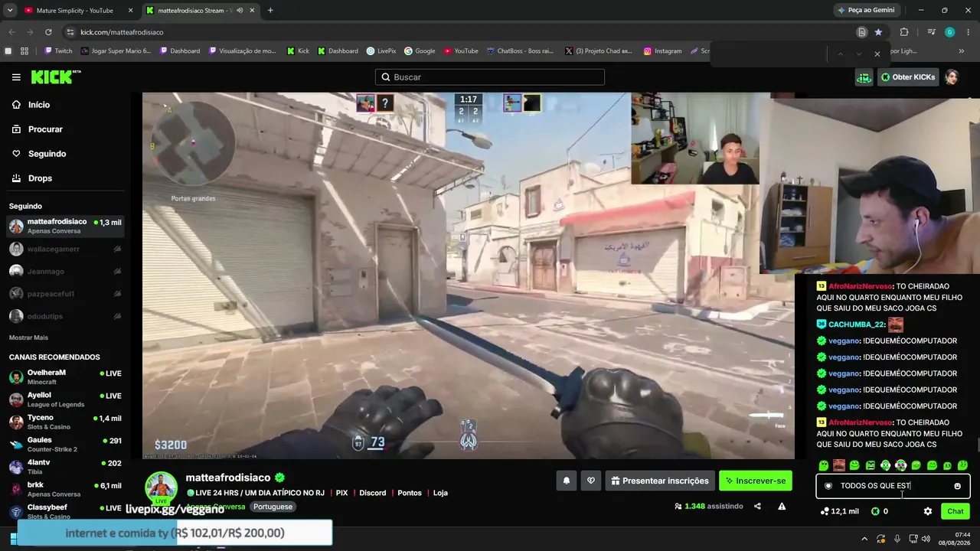980x551 pixels.
Task: Click the bell notification button under stream
Action: coord(567,481)
